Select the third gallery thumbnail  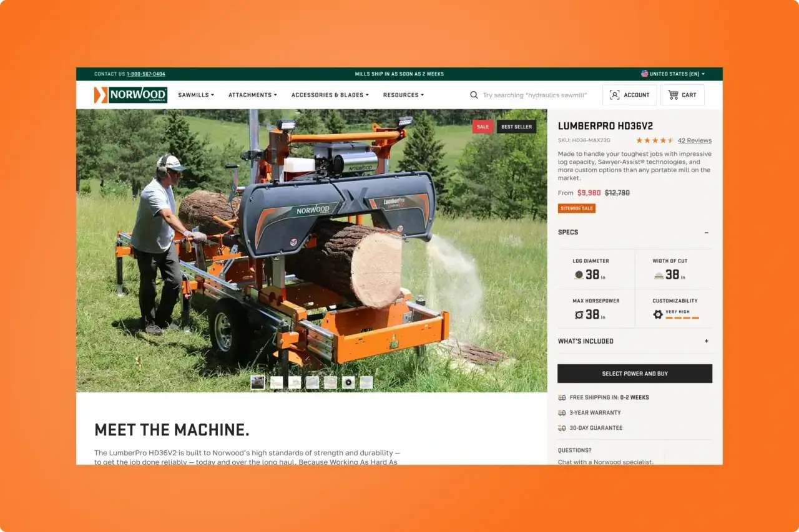pyautogui.click(x=294, y=382)
